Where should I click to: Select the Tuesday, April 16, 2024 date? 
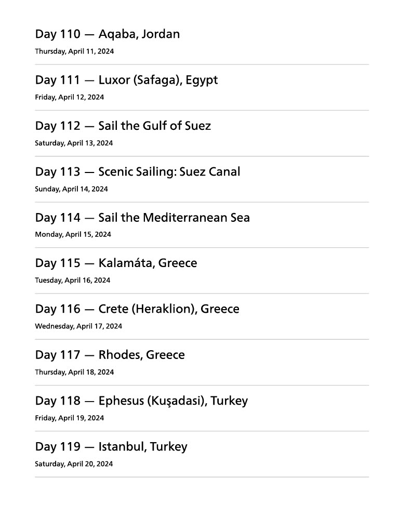(73, 280)
